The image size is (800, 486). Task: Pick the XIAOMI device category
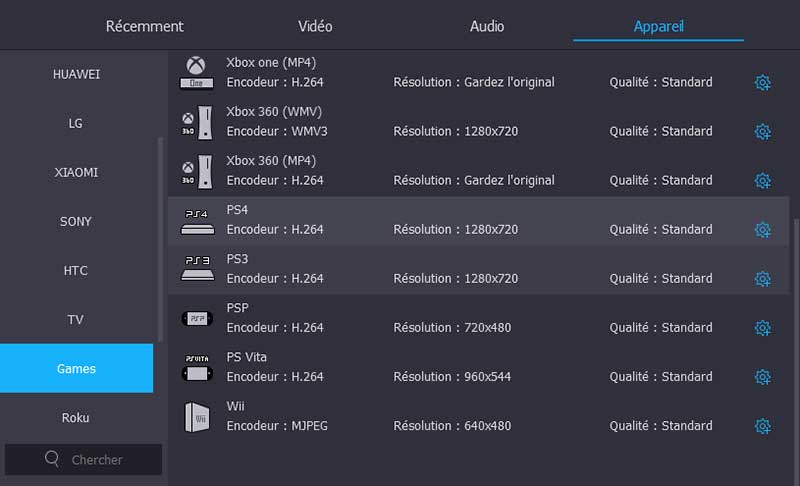76,172
